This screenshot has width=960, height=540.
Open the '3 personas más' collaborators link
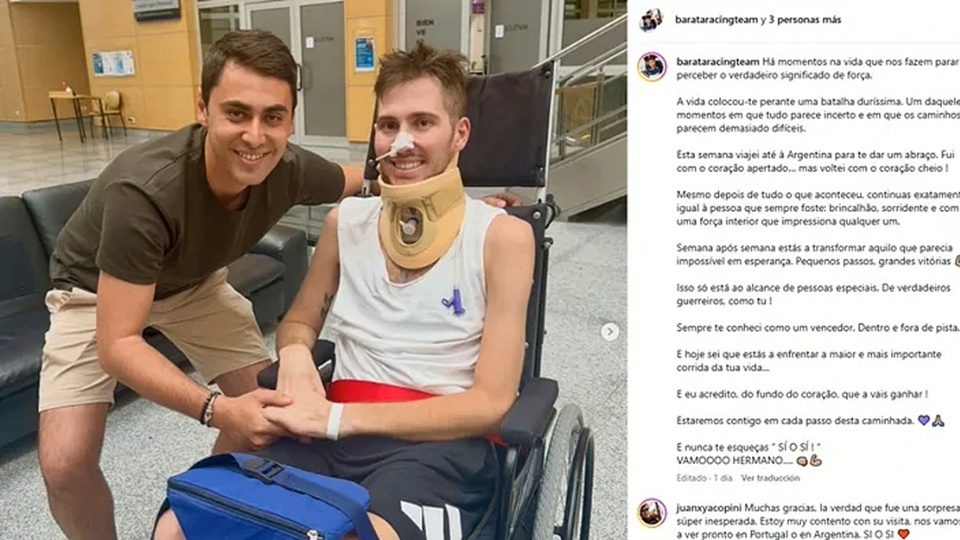[804, 20]
